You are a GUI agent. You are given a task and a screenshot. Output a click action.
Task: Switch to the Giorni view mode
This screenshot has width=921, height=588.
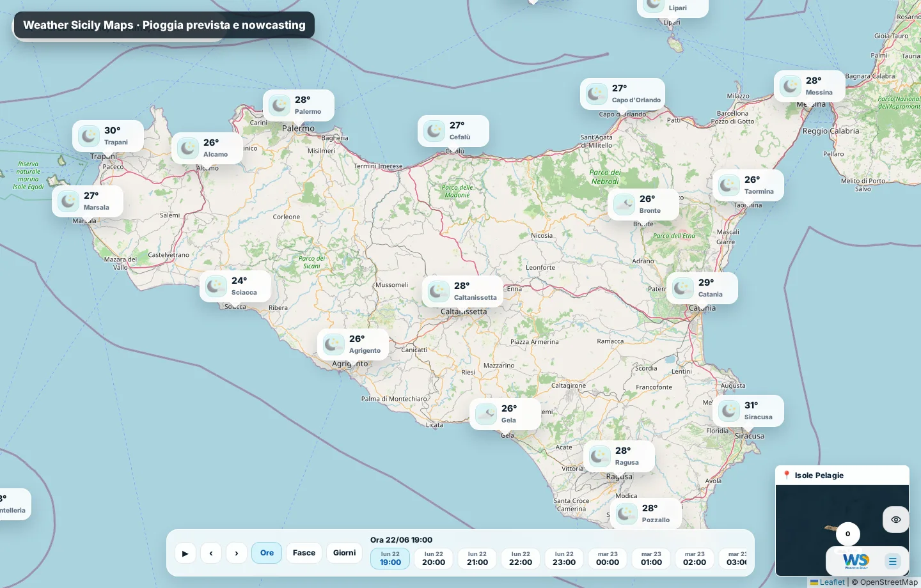pos(345,553)
